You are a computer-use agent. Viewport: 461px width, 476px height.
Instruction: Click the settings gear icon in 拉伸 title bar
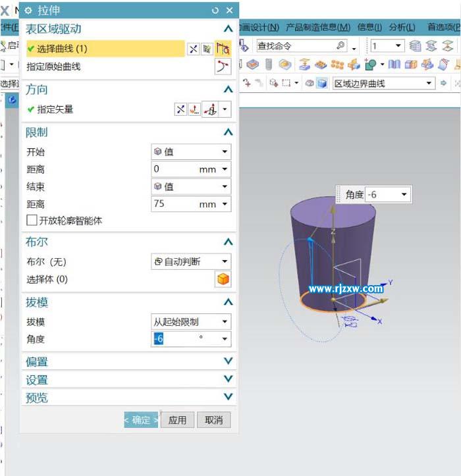point(28,11)
